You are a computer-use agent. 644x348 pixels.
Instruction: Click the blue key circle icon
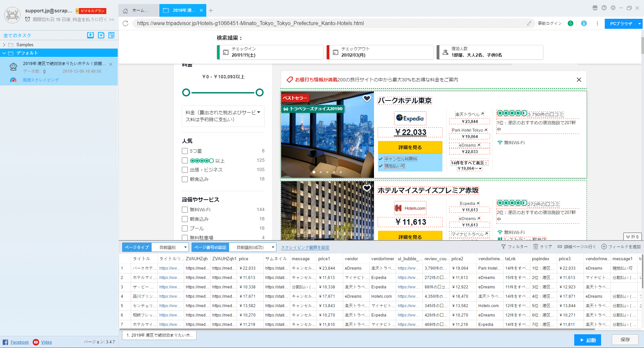tap(584, 23)
